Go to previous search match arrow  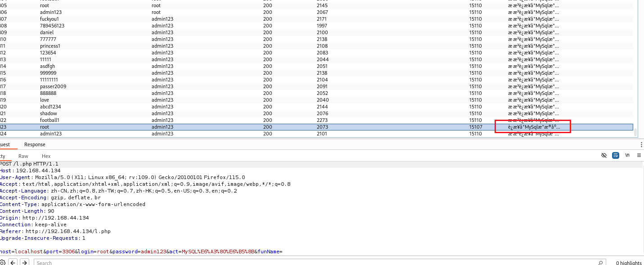click(x=13, y=263)
